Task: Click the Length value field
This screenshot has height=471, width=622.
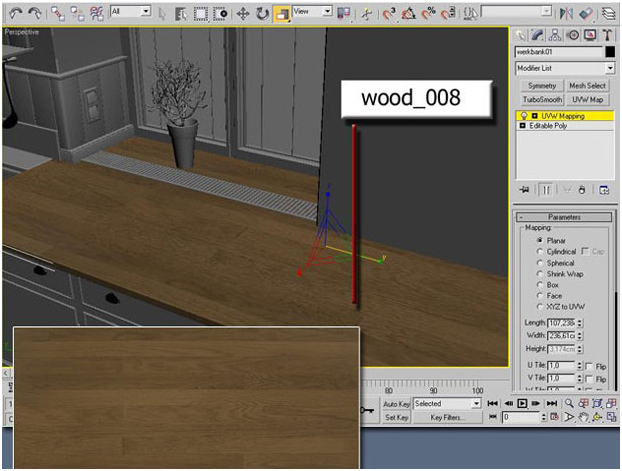Action: click(561, 323)
